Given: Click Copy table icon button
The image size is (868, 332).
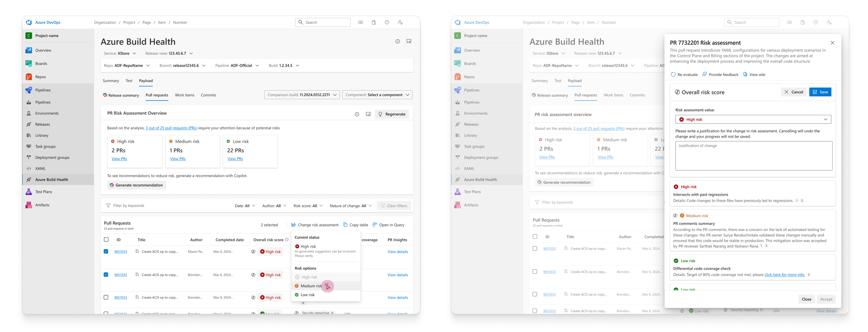Looking at the screenshot, I should pos(356,225).
